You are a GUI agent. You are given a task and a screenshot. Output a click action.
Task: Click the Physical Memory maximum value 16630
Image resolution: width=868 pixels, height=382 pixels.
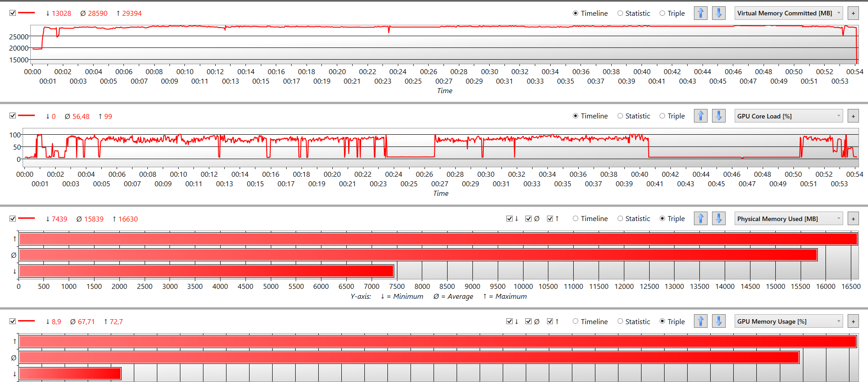tap(128, 219)
